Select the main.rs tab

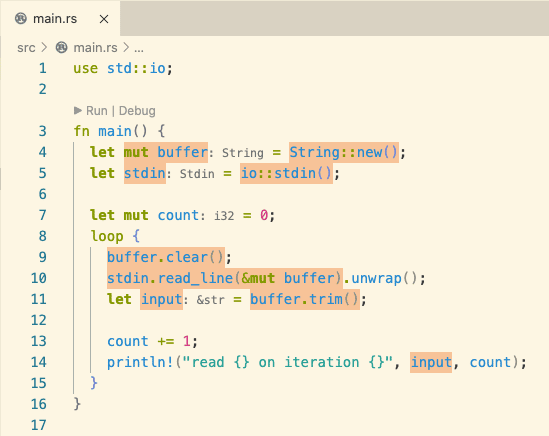(x=60, y=18)
